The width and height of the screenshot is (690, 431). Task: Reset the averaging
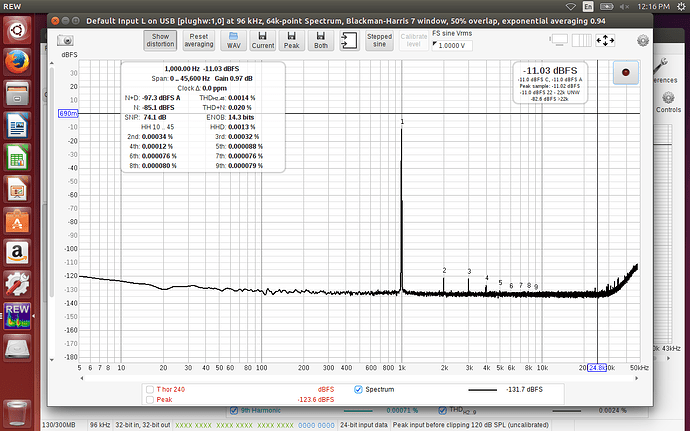(x=199, y=41)
